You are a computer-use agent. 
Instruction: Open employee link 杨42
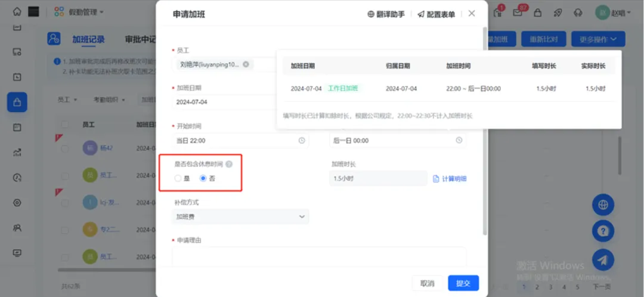click(106, 148)
